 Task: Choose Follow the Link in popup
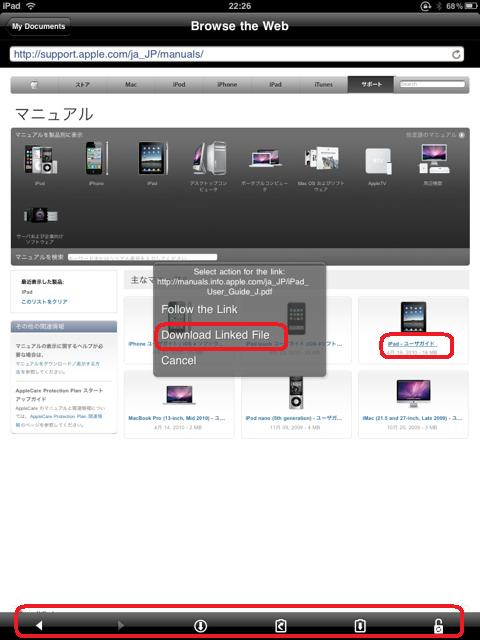pyautogui.click(x=199, y=309)
